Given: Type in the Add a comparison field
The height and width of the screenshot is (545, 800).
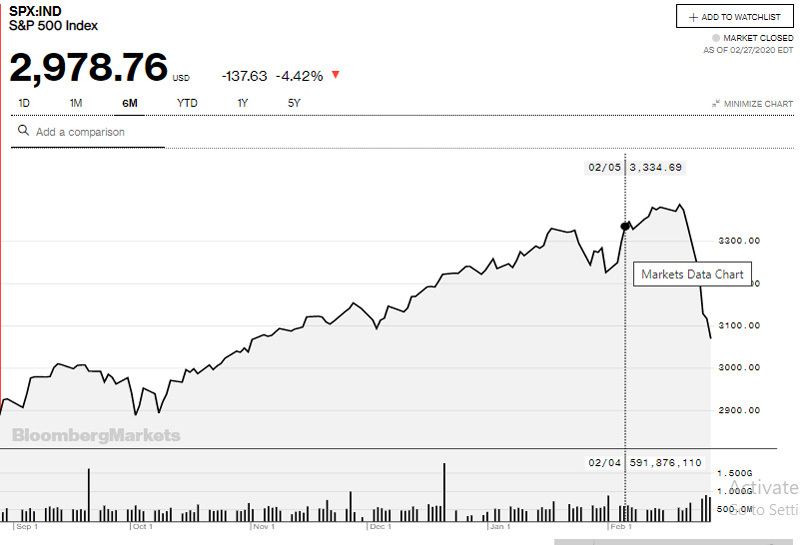Looking at the screenshot, I should (95, 132).
